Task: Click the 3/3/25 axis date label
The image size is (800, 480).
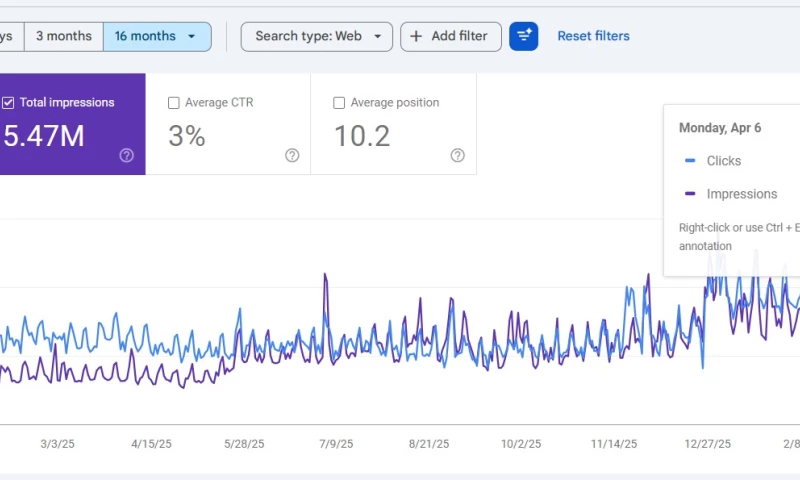Action: coord(58,444)
